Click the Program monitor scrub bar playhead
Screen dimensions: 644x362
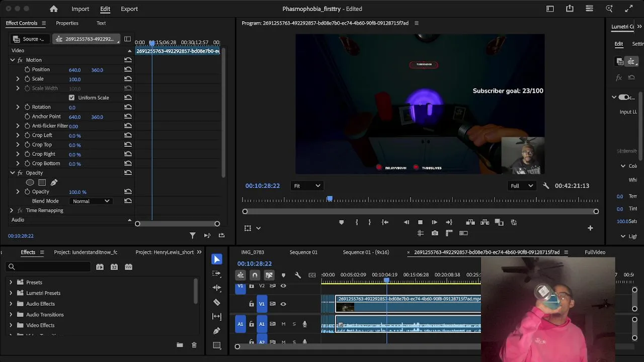(330, 199)
